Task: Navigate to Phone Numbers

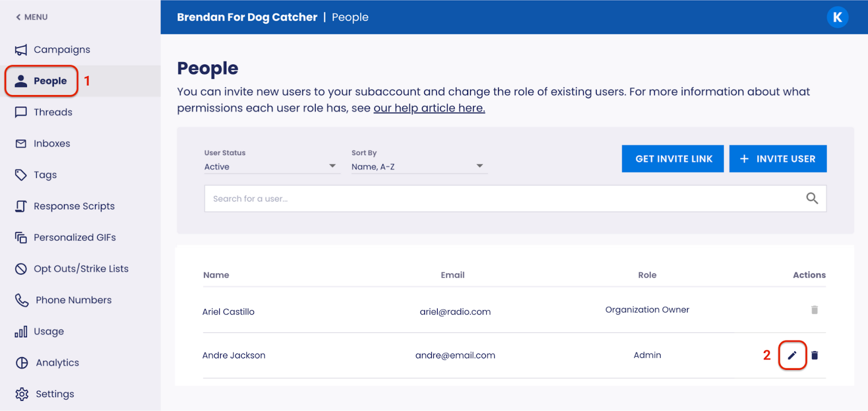Action: pos(74,300)
